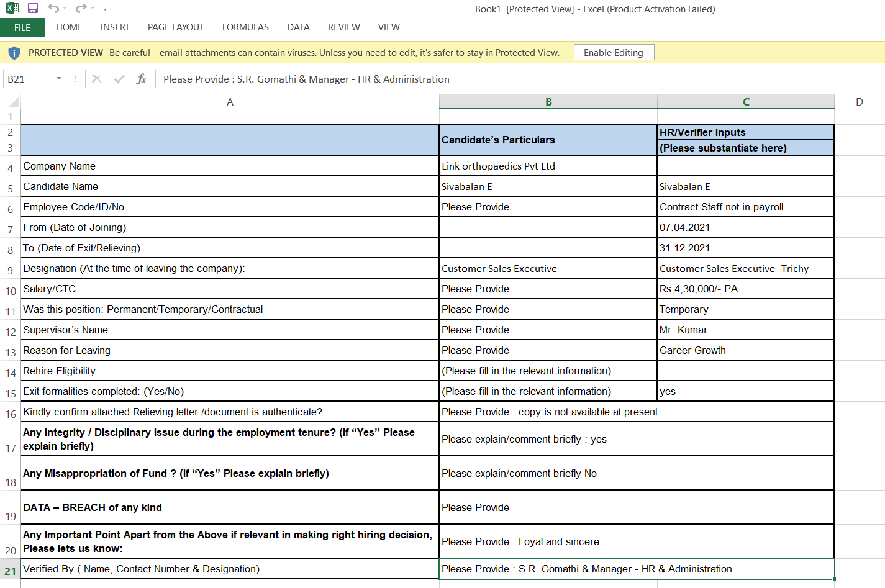Click the Cancel X icon in formula bar
The image size is (885, 588).
point(96,79)
